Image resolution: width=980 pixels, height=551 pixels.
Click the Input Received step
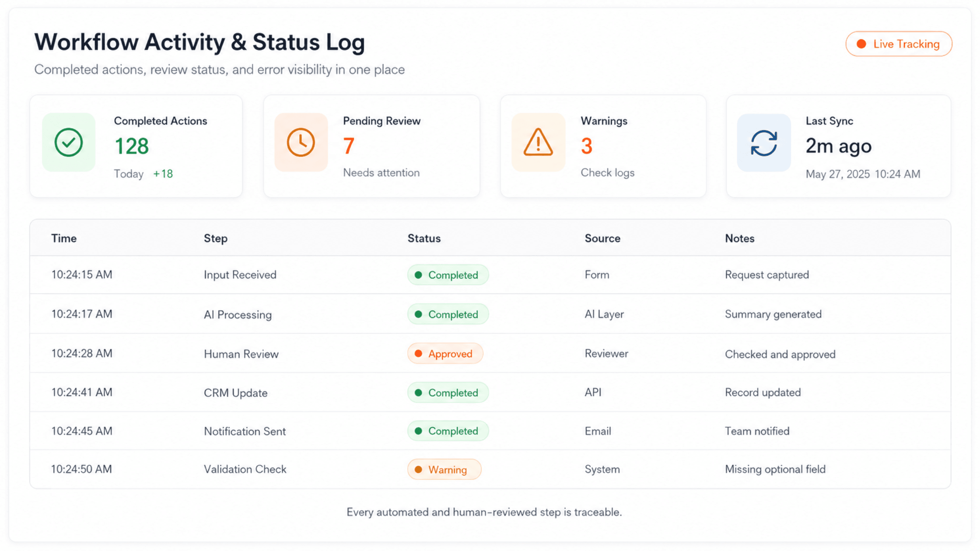240,275
